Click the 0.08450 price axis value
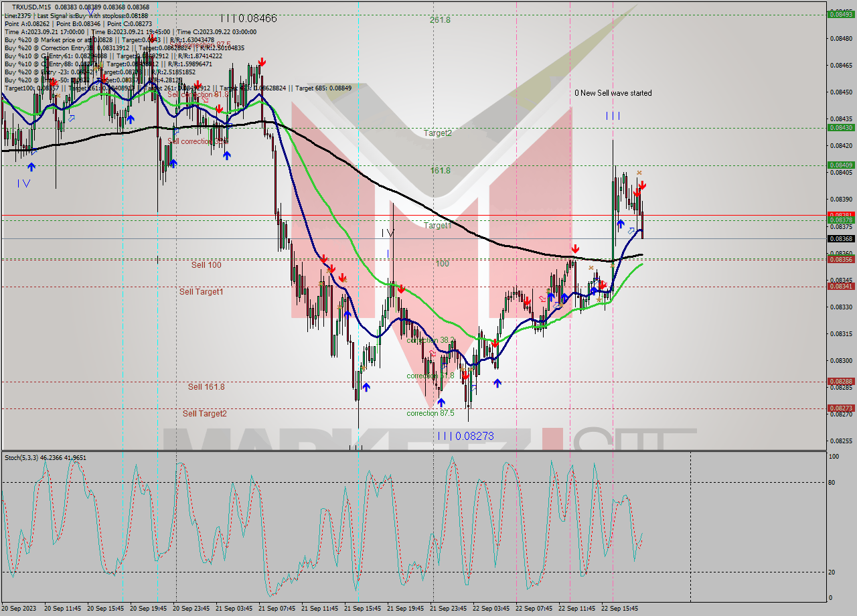 click(x=841, y=92)
